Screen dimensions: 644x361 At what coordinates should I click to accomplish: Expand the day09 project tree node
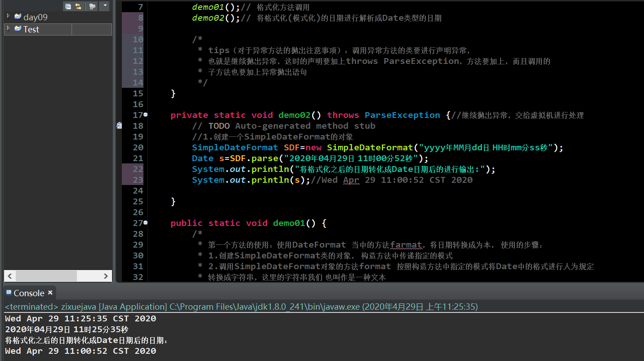point(8,16)
